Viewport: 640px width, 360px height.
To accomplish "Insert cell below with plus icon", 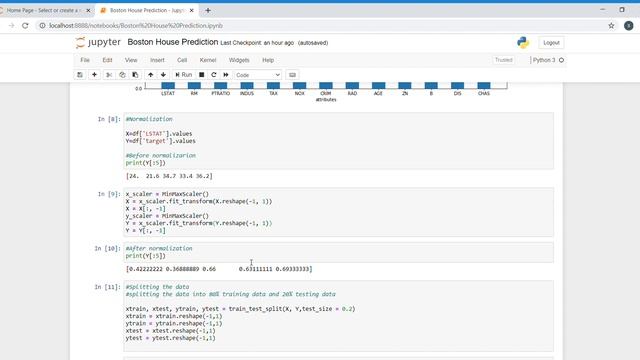I will point(94,75).
